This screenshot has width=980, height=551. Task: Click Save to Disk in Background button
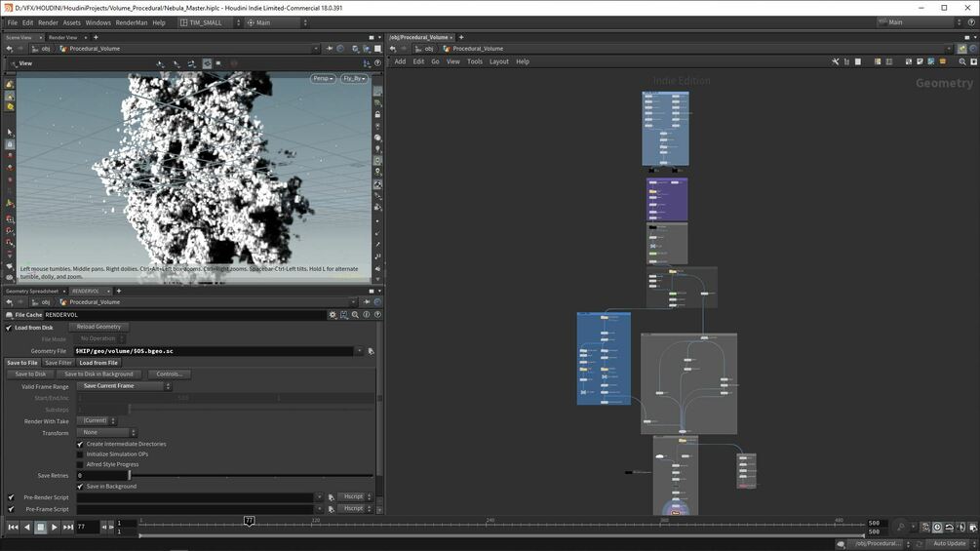(x=98, y=374)
